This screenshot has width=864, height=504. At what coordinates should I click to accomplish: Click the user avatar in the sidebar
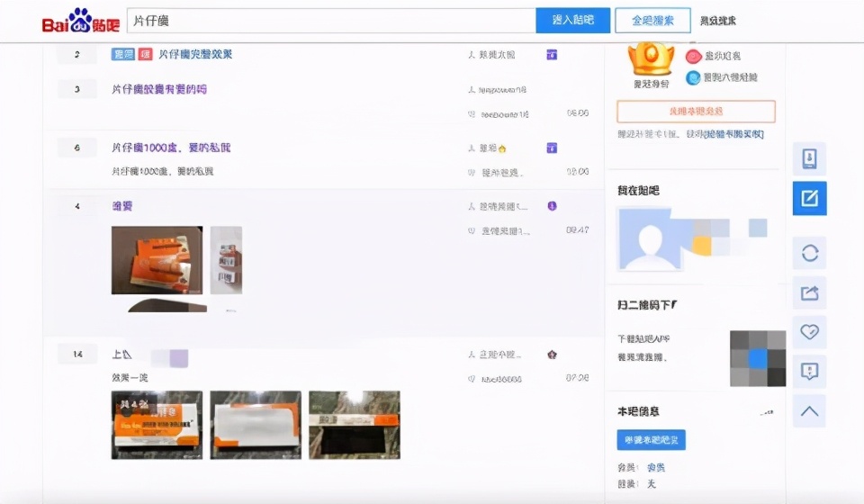pos(651,239)
